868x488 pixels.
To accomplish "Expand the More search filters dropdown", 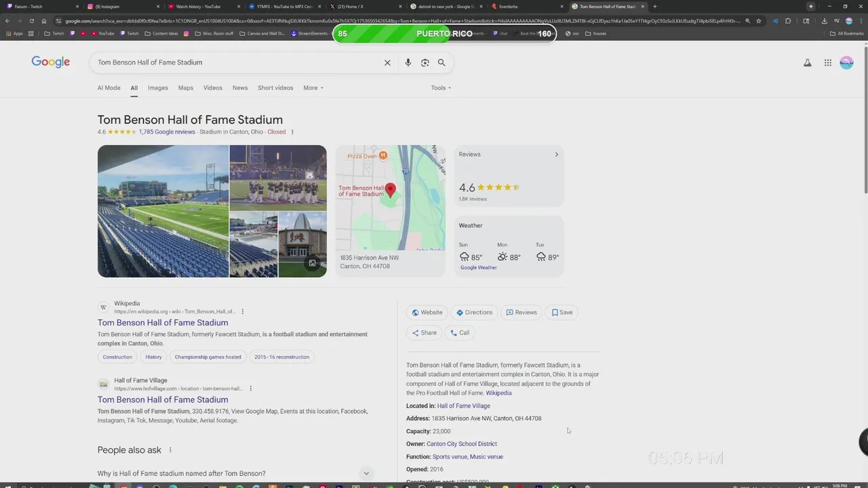I will click(x=313, y=88).
